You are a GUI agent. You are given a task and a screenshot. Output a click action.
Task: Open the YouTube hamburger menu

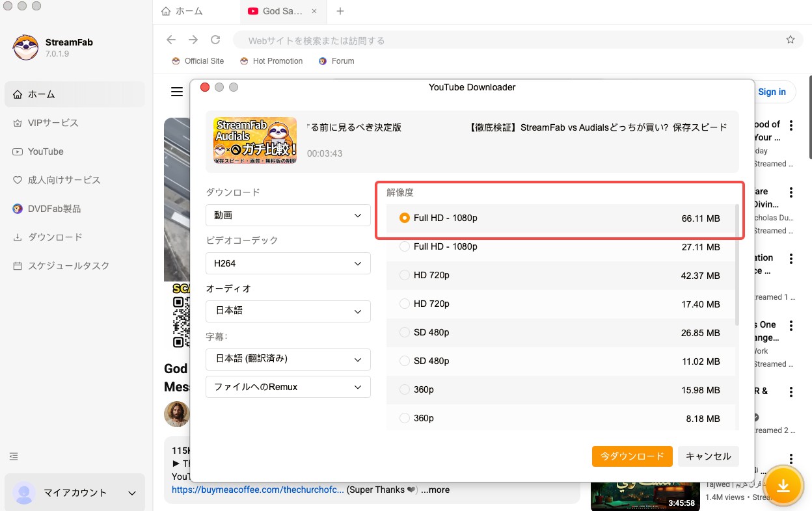[177, 92]
